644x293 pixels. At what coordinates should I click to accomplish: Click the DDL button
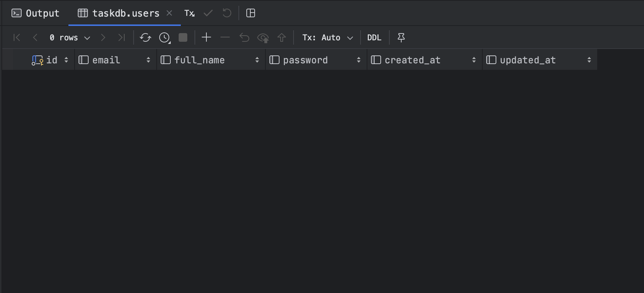click(374, 37)
